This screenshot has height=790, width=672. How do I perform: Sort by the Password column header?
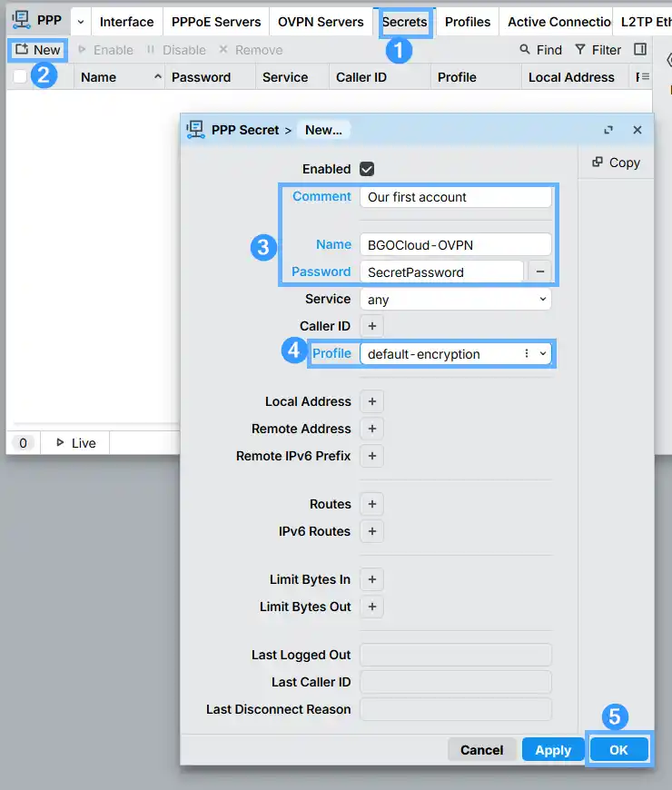coord(210,77)
